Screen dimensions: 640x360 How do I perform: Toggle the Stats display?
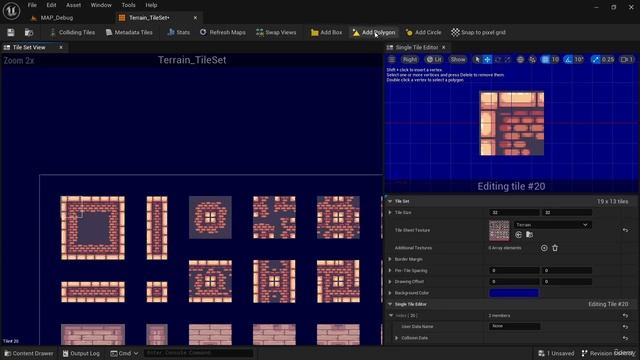pos(179,32)
